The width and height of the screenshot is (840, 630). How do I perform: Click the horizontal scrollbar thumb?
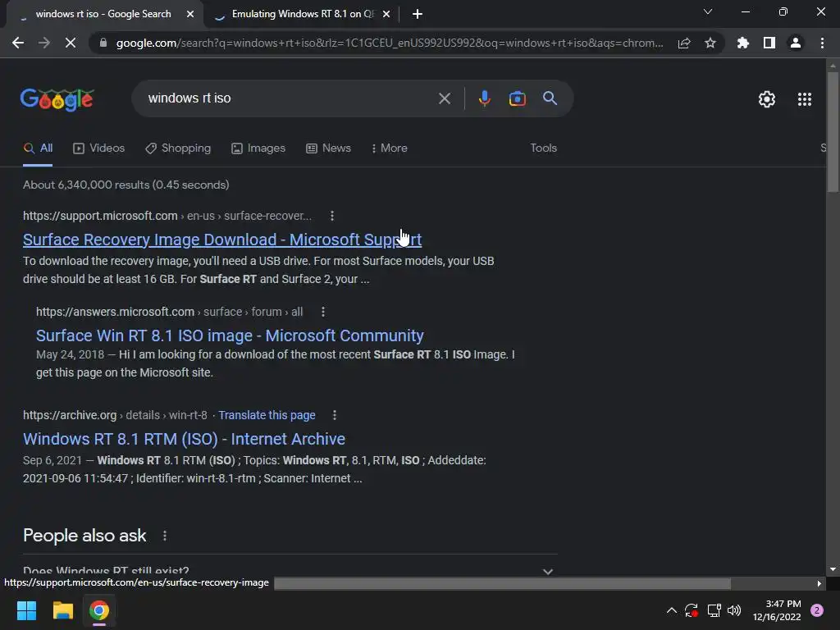click(x=503, y=583)
